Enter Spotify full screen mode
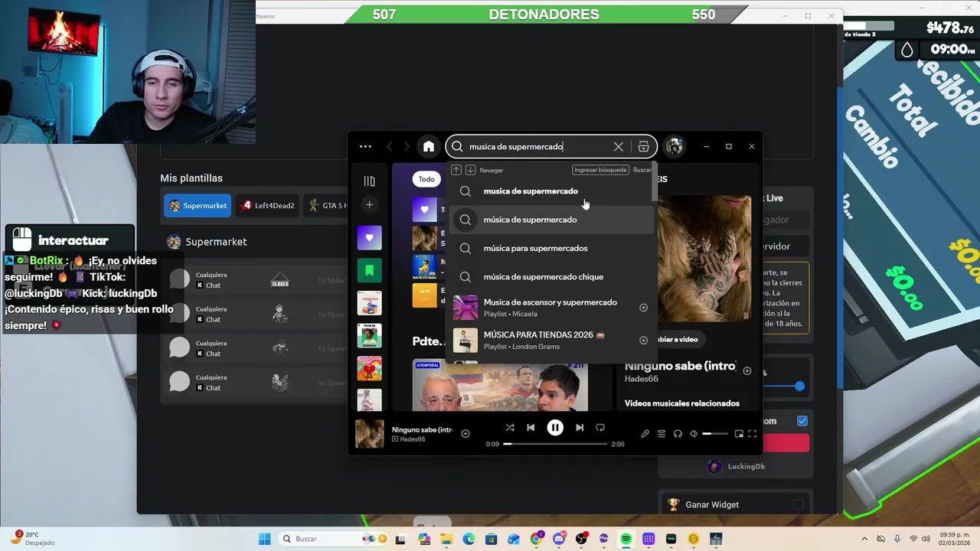Viewport: 980px width, 551px height. click(x=753, y=434)
